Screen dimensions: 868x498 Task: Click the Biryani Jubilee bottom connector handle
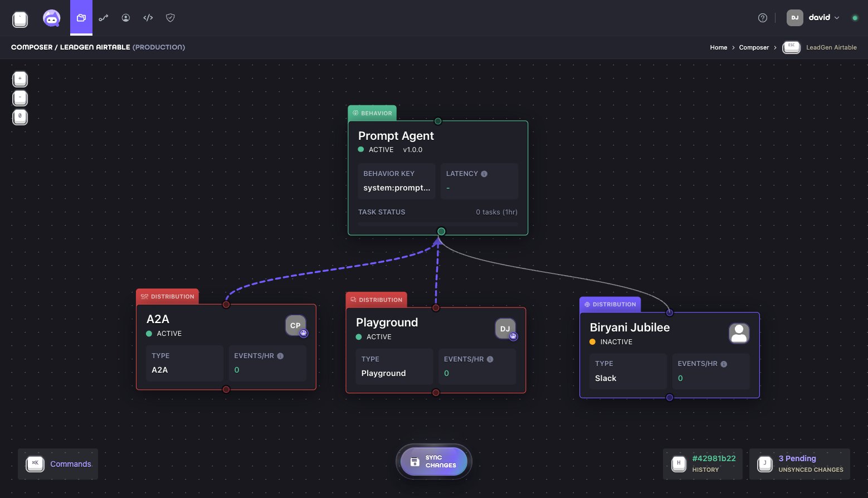670,397
